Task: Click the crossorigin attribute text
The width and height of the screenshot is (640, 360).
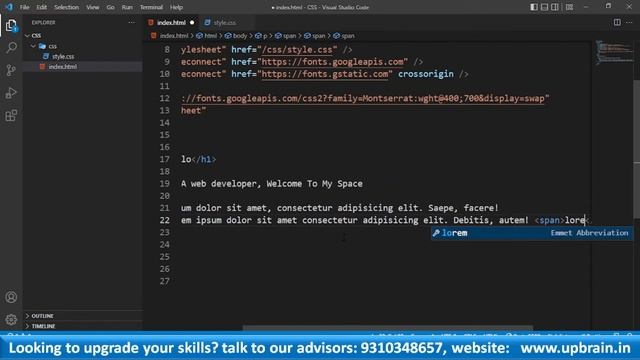Action: coord(426,74)
